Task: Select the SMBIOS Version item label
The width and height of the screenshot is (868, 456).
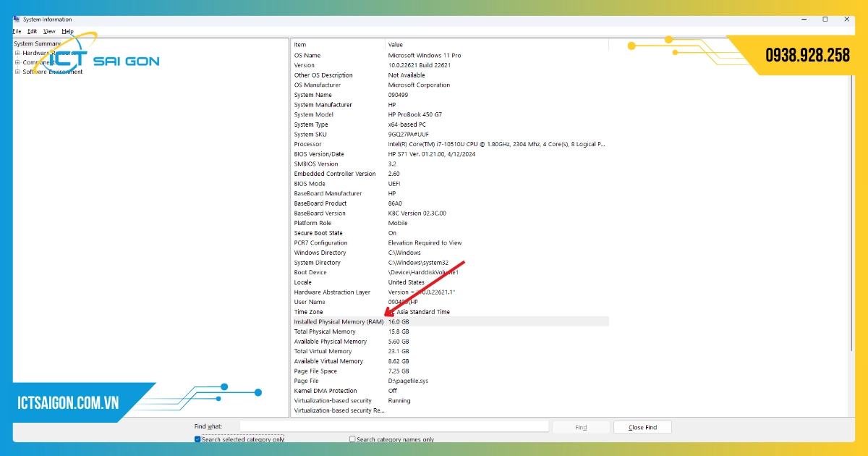Action: [x=316, y=164]
